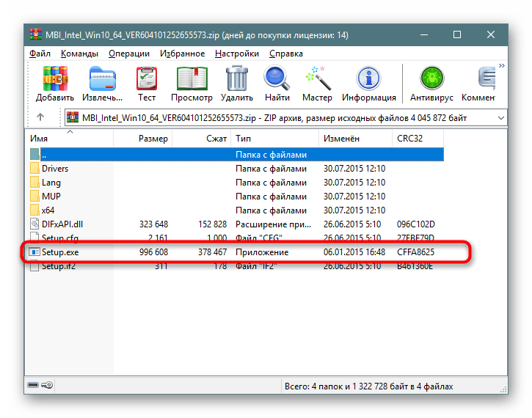Sort by the Имя column header

tap(70, 139)
